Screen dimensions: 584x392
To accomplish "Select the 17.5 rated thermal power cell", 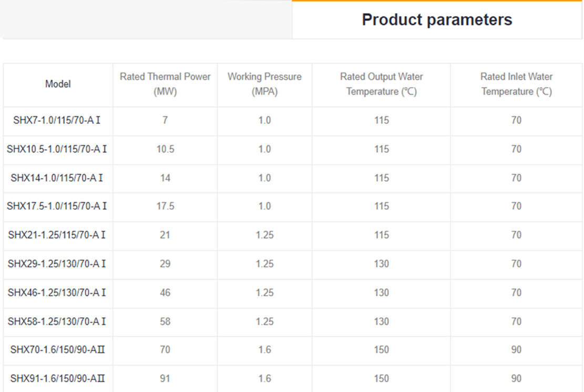I will (165, 207).
